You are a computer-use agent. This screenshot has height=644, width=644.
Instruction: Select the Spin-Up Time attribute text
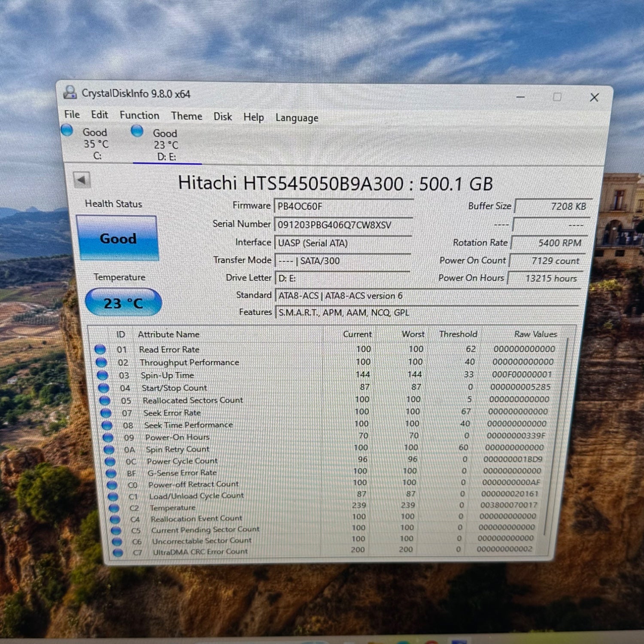point(167,375)
